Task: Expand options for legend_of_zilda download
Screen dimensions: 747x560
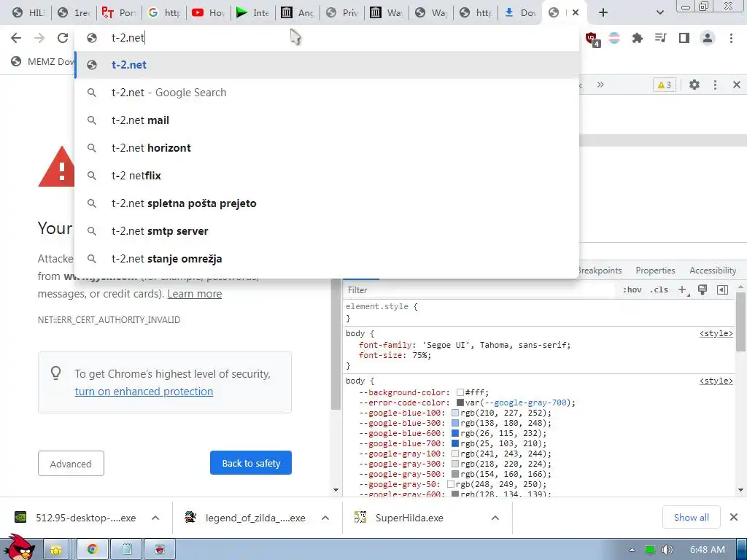Action: point(325,518)
